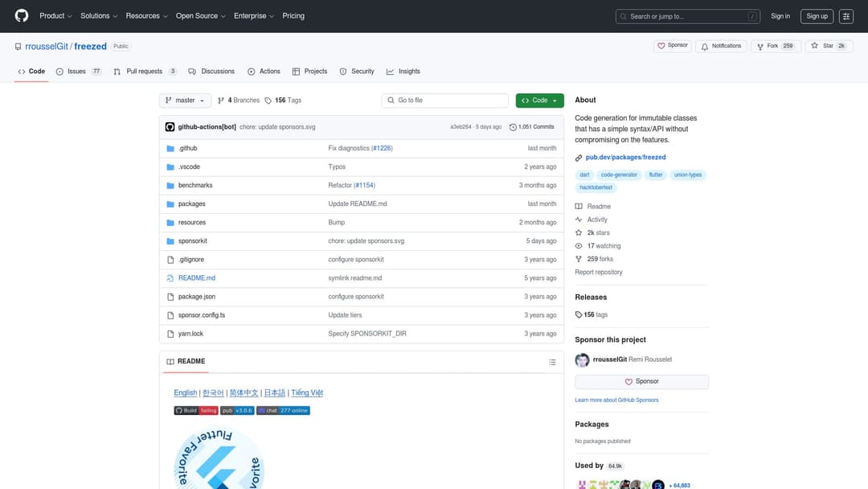Switch to the Issues tab

[79, 72]
